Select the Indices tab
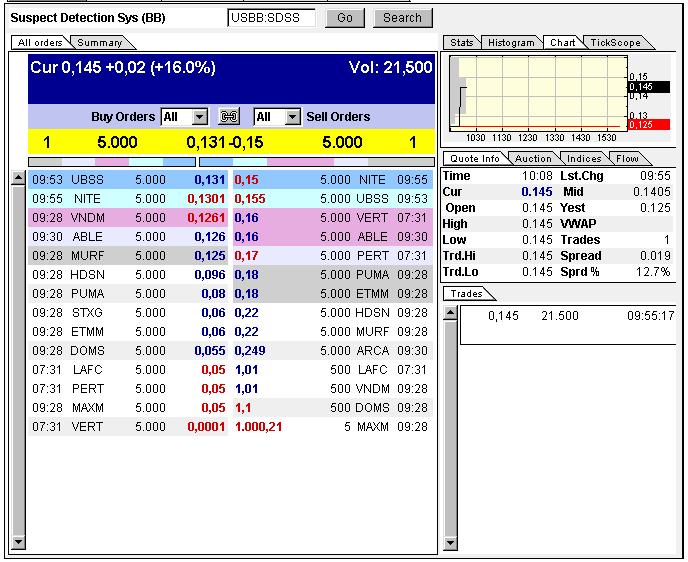Image resolution: width=688 pixels, height=562 pixels. (x=584, y=158)
